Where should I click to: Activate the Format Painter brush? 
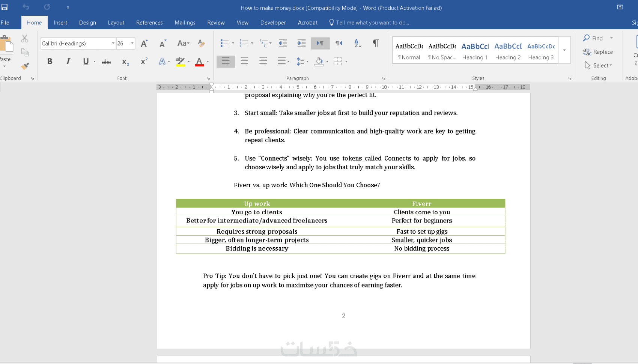pos(25,66)
